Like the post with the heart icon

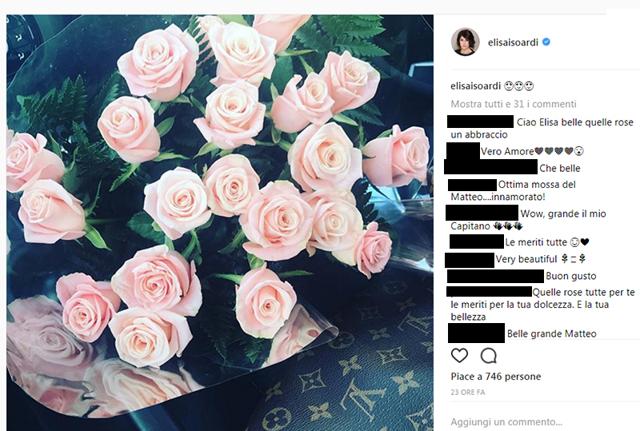[x=459, y=356]
